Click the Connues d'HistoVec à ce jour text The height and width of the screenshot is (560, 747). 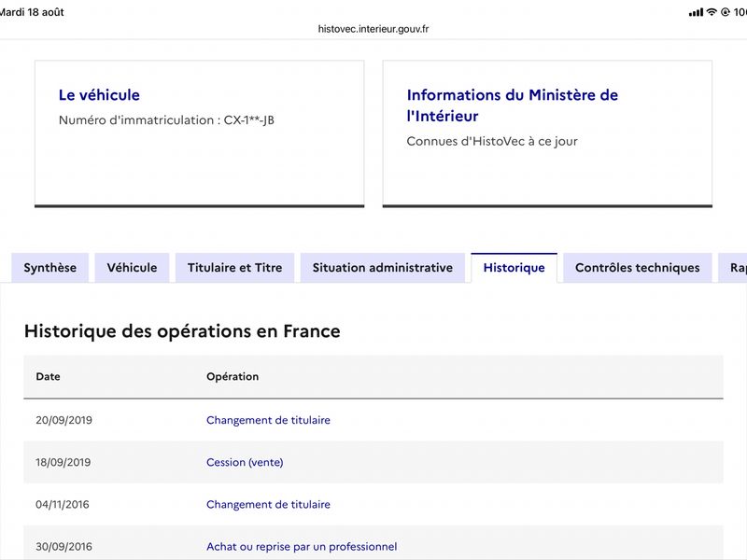point(492,142)
